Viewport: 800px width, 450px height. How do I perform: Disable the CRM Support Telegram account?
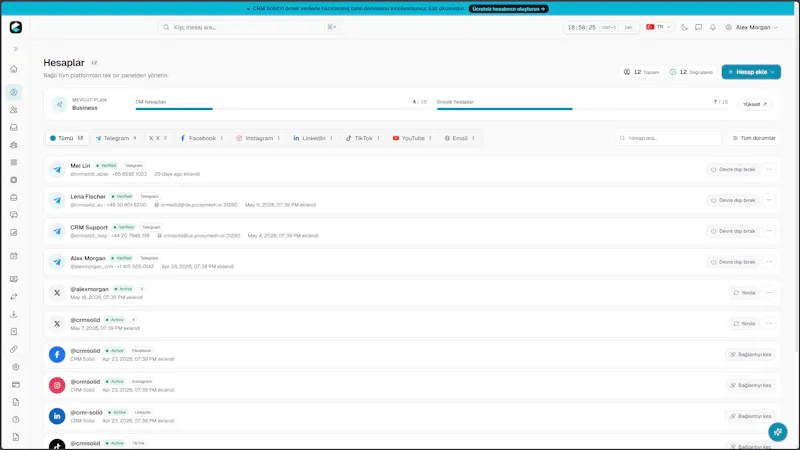[733, 231]
